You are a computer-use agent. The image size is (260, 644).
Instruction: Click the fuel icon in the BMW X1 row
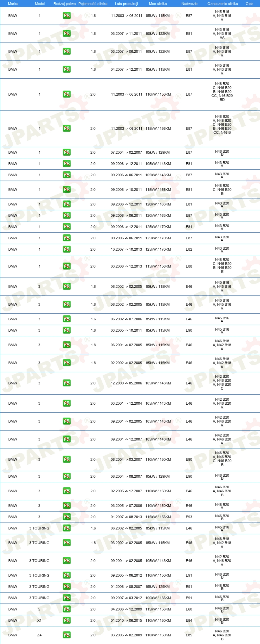coord(67,620)
